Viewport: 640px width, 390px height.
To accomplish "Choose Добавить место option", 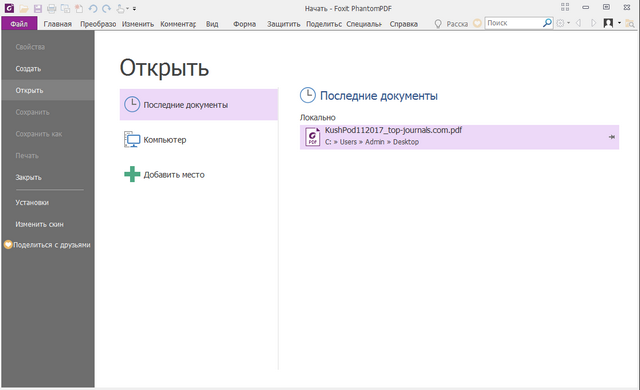I will [199, 175].
